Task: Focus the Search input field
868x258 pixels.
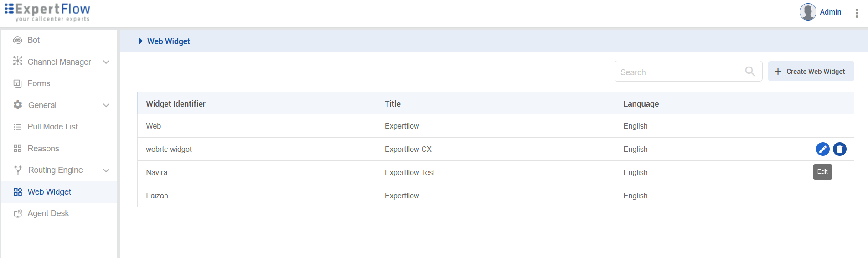Action: (679, 72)
